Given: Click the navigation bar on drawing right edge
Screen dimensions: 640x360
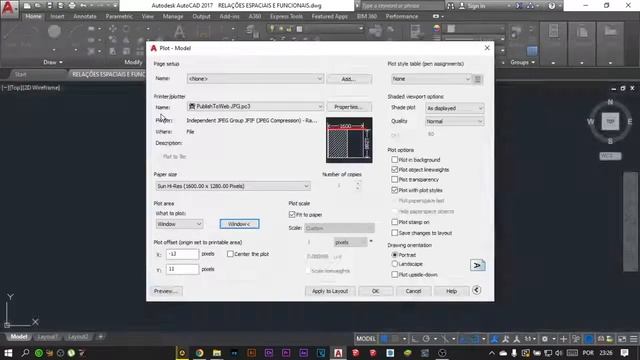Looking at the screenshot, I should [630, 221].
